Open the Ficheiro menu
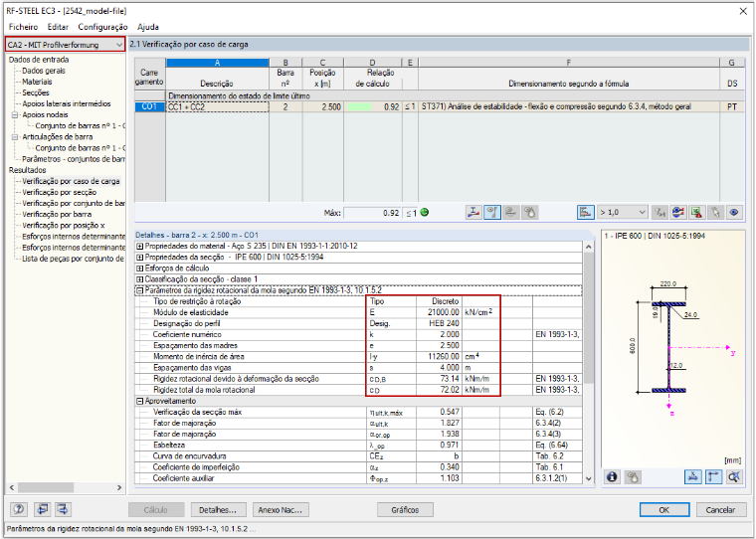This screenshot has height=539, width=756. pos(23,27)
